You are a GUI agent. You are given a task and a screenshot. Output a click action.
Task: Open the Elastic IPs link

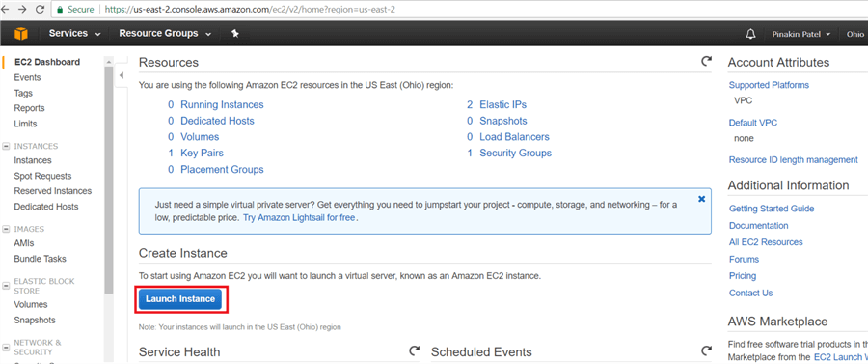(503, 104)
